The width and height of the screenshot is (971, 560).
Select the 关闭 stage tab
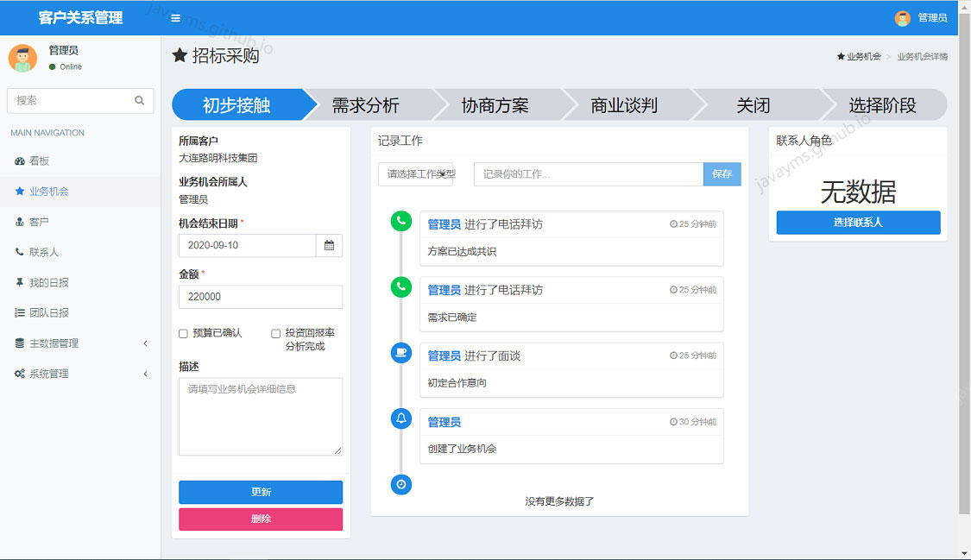tap(753, 104)
